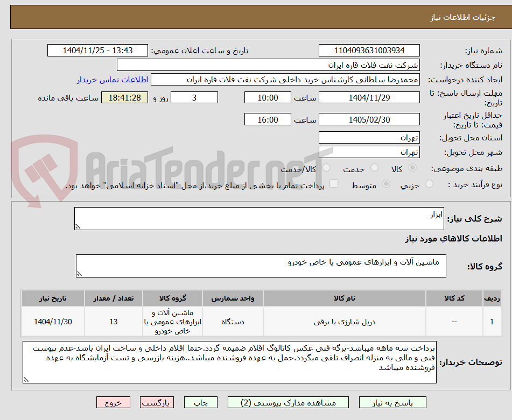Click resize handle of شرح کلی نیاز box

[x=78, y=226]
